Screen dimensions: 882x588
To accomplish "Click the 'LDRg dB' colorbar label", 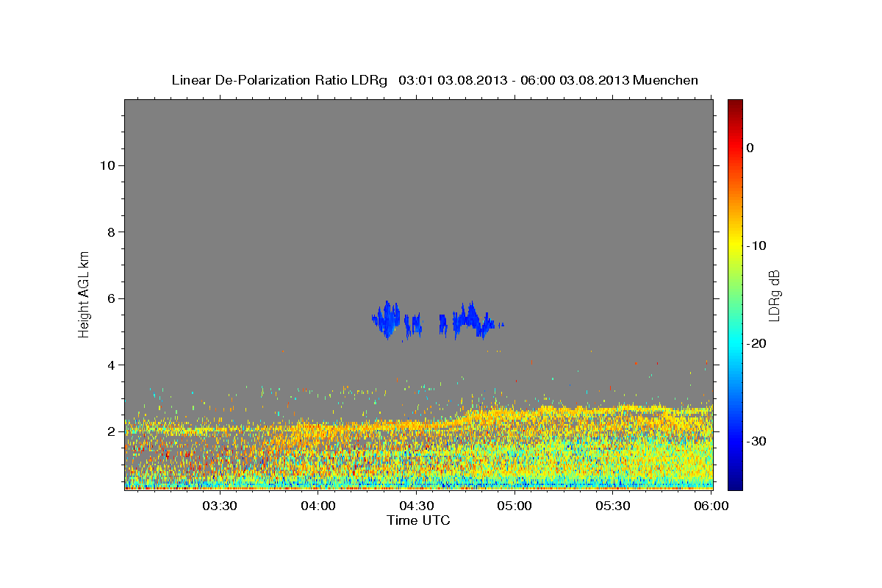I will (x=774, y=295).
